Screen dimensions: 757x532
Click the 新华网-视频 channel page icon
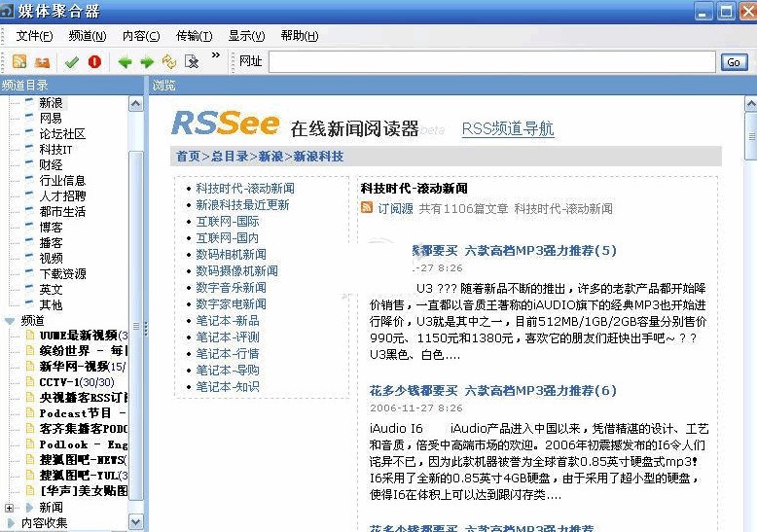30,366
